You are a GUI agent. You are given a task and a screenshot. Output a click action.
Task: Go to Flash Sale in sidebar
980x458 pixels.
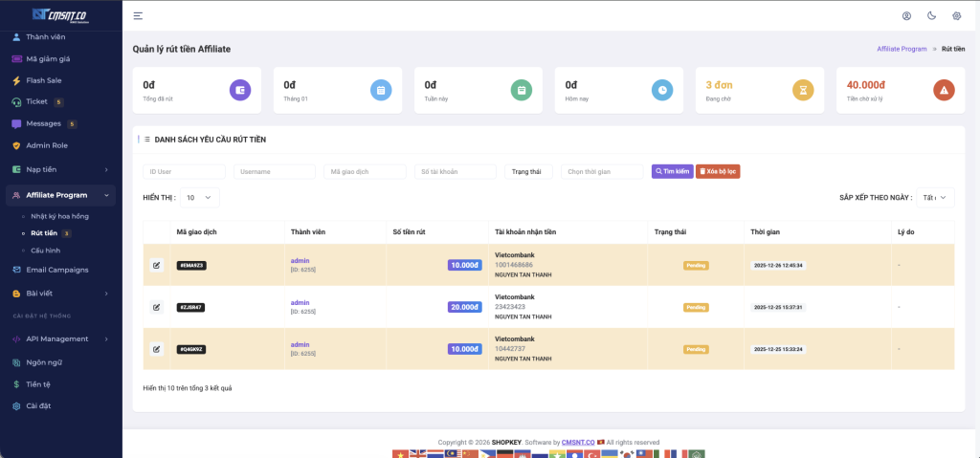pos(44,80)
